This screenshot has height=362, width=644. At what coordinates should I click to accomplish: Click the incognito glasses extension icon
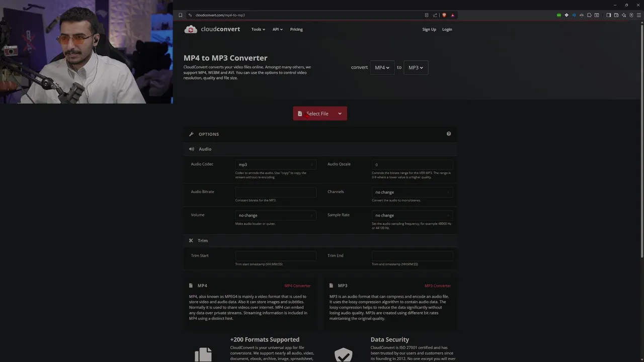pyautogui.click(x=582, y=15)
